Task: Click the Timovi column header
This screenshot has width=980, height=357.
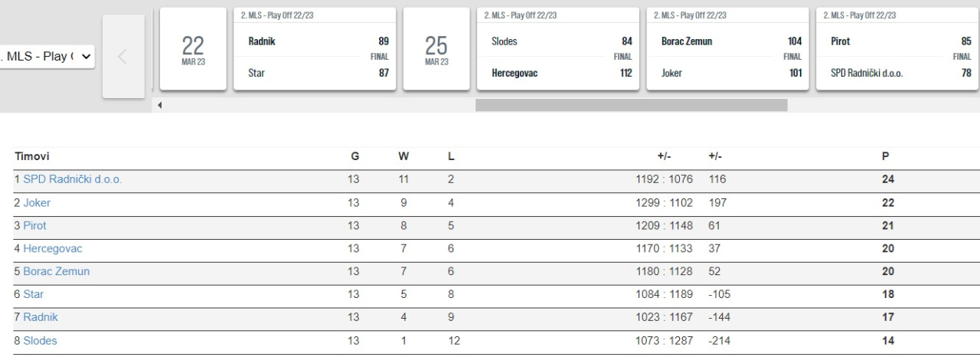Action: tap(31, 156)
